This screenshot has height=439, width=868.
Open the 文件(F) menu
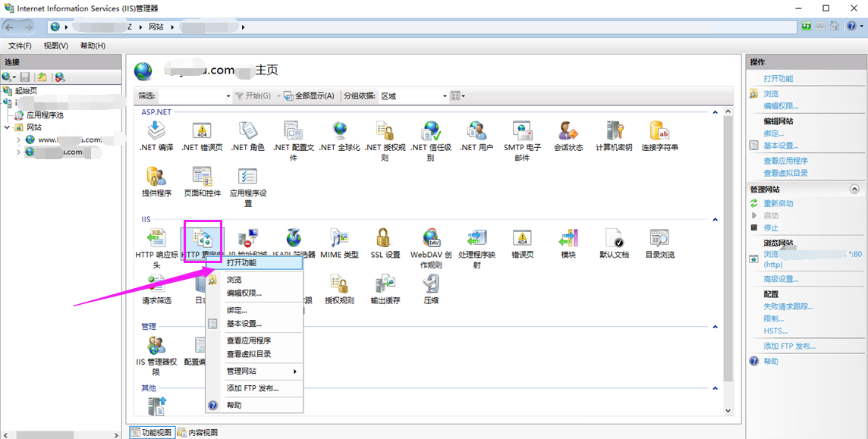coord(20,45)
